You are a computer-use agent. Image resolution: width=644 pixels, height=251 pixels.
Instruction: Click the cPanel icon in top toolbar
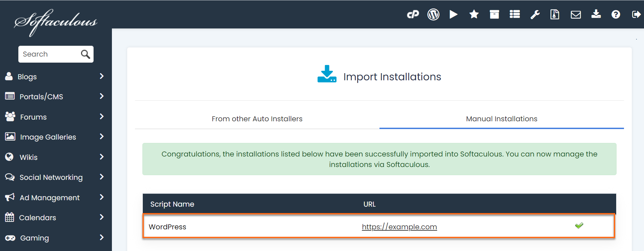tap(413, 15)
